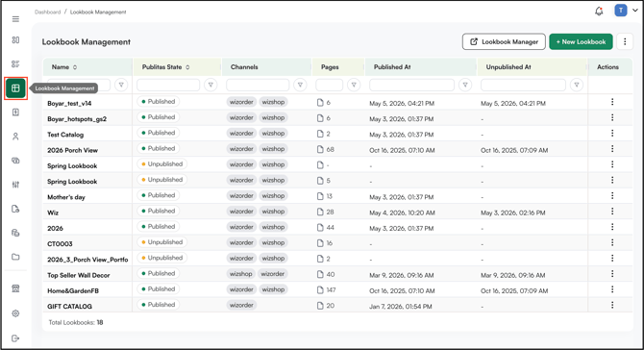Open the settings gear in the sidebar
Viewport: 644px width, 350px height.
coord(15,313)
